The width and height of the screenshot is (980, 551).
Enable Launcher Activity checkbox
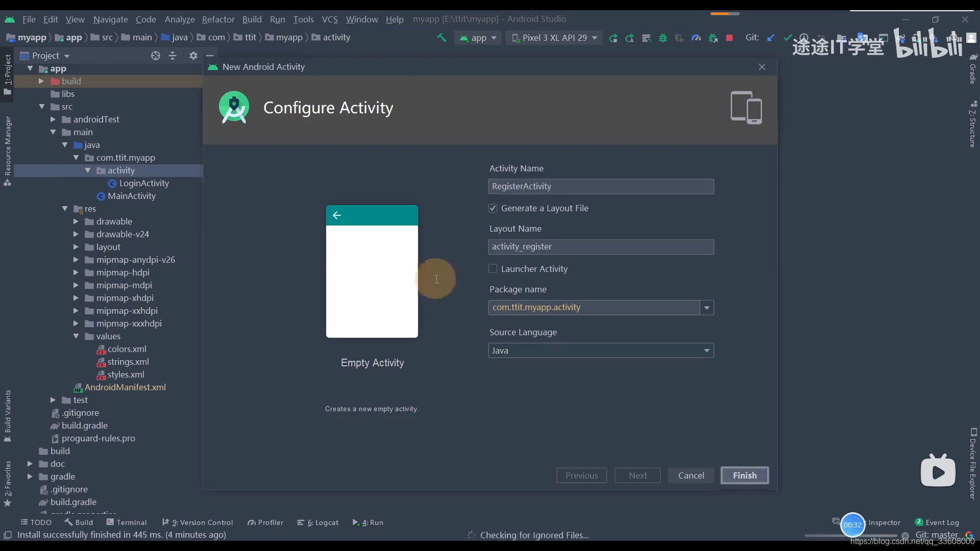pos(493,268)
